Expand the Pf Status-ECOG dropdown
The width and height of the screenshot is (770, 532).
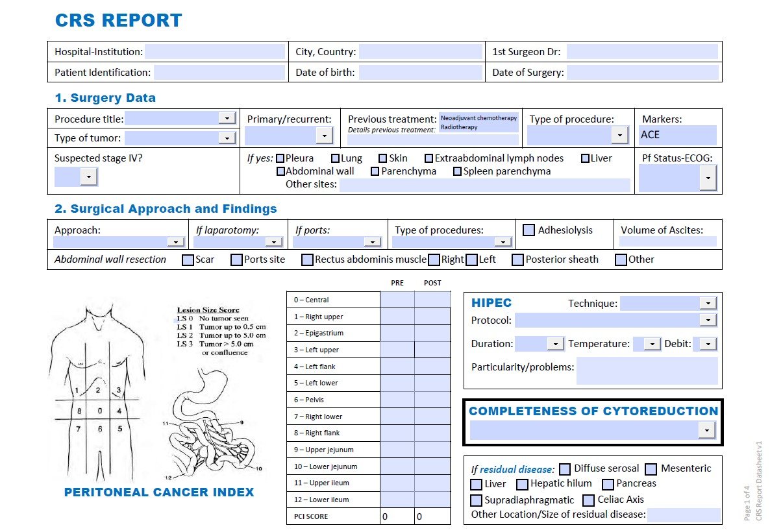(x=708, y=178)
